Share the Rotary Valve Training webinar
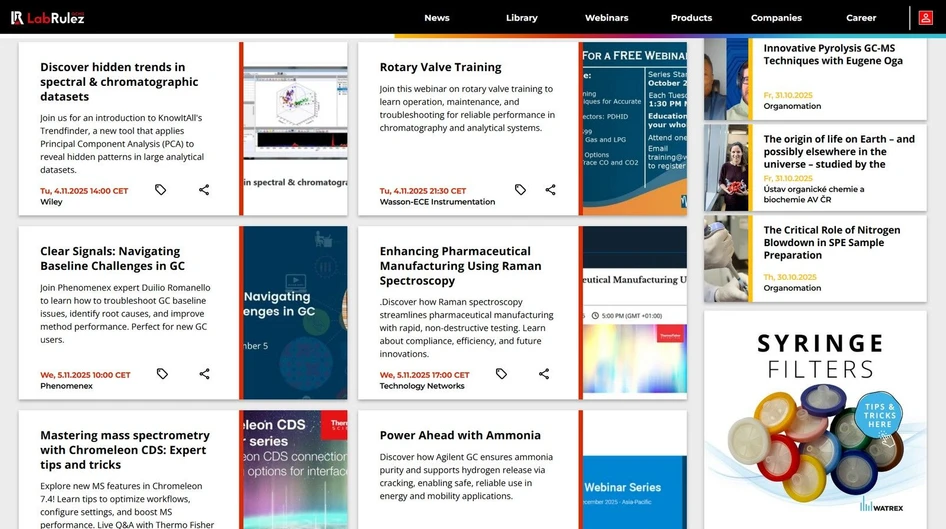This screenshot has height=529, width=946. [550, 190]
